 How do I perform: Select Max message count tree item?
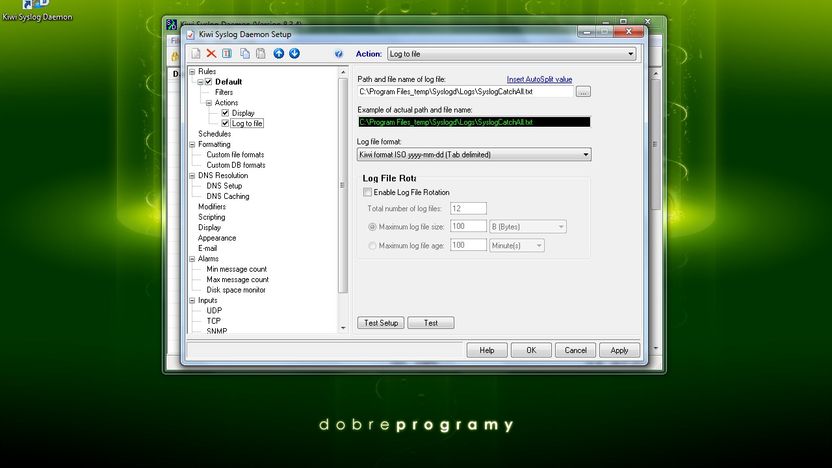click(238, 280)
